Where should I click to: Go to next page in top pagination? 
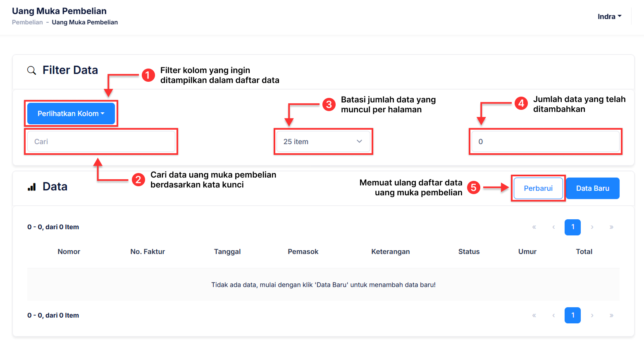592,227
